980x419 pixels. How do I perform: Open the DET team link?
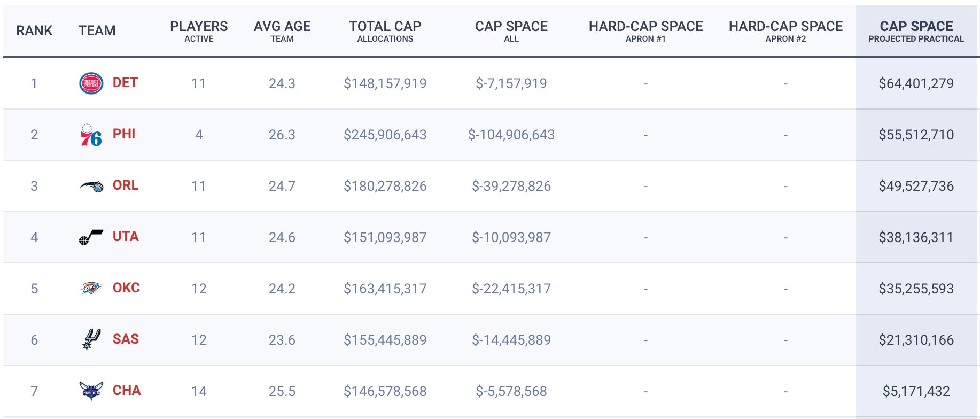tap(125, 83)
